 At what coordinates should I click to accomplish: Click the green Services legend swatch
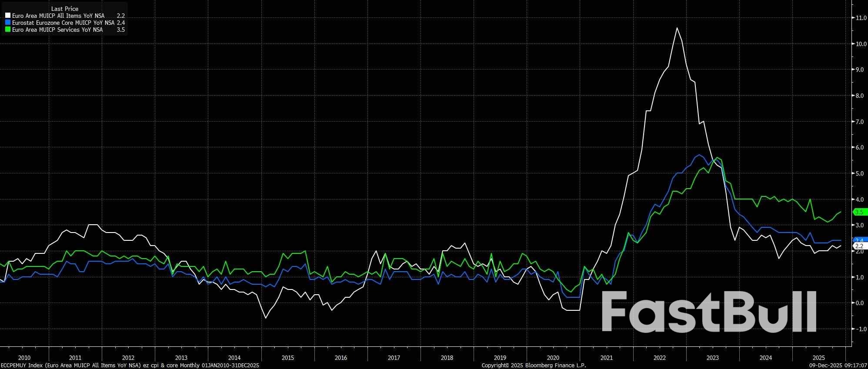(x=8, y=30)
